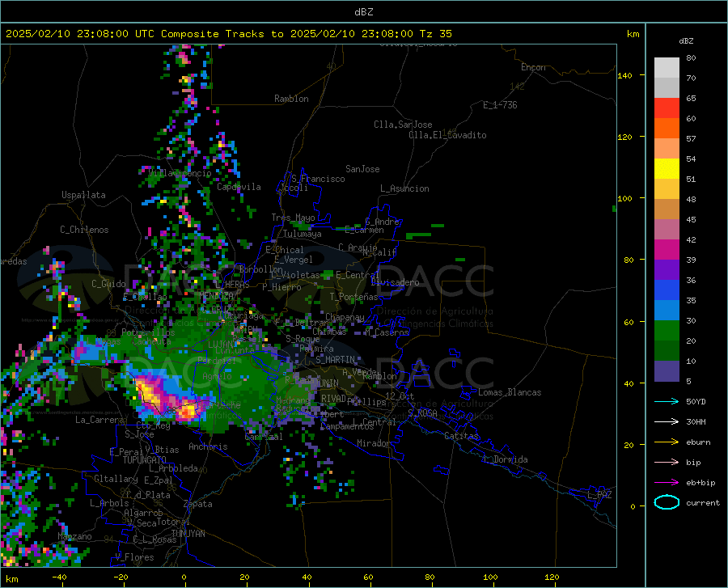Click the 'V_Flores' map label
The image size is (728, 588).
click(134, 557)
